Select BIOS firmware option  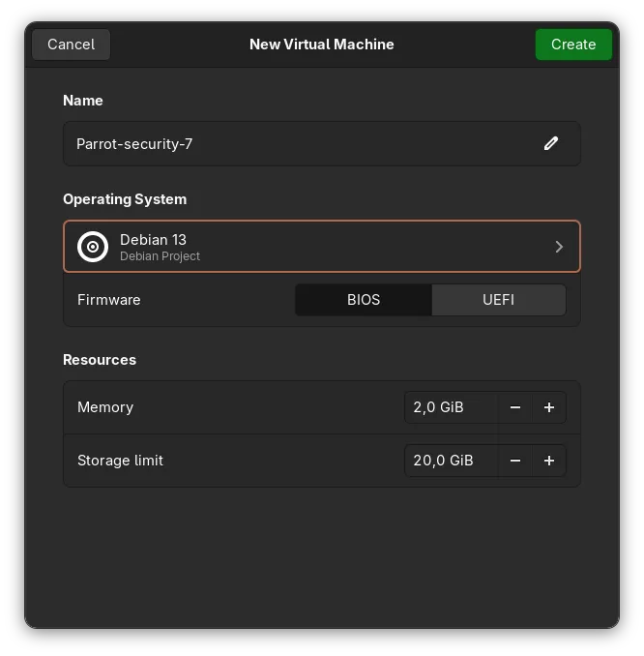click(364, 300)
